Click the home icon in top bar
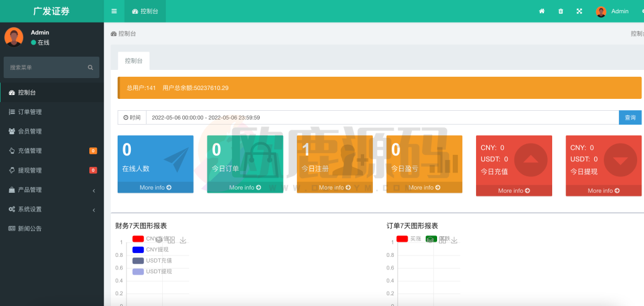The width and height of the screenshot is (644, 306). pyautogui.click(x=541, y=11)
